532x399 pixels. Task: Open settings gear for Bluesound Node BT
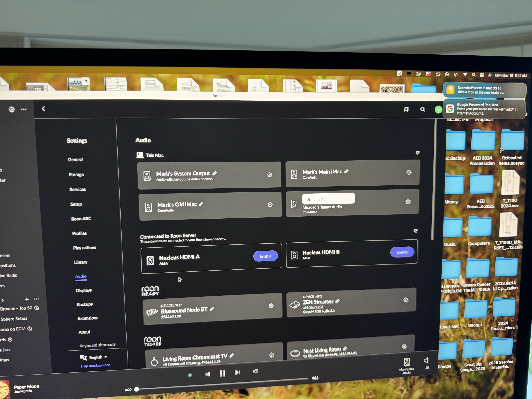point(271,306)
